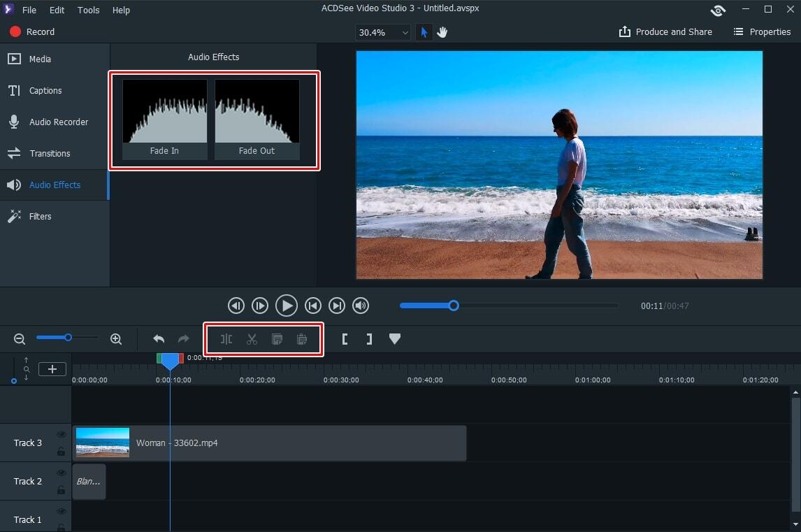Hide Track 3 with its eye toggle
The width and height of the screenshot is (801, 532).
[62, 434]
